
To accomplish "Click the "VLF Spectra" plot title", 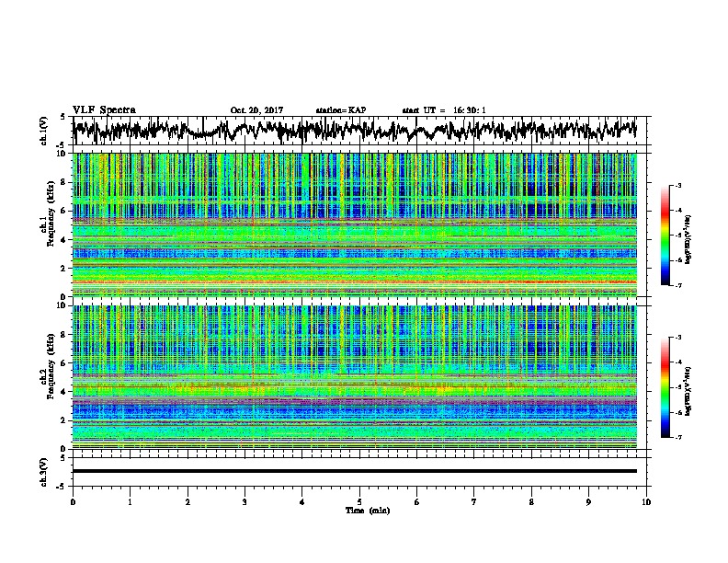I will 104,109.
